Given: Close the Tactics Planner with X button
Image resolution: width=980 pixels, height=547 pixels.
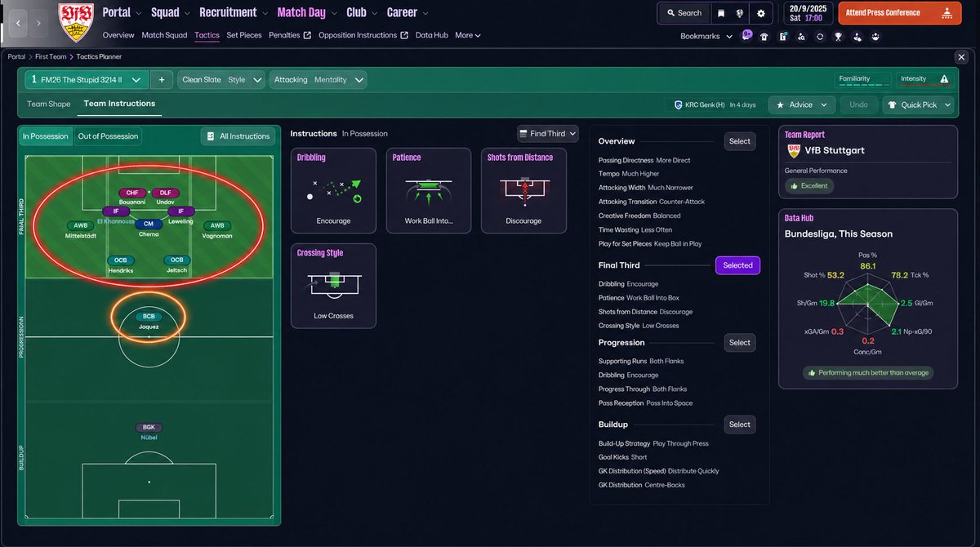Looking at the screenshot, I should [x=960, y=56].
